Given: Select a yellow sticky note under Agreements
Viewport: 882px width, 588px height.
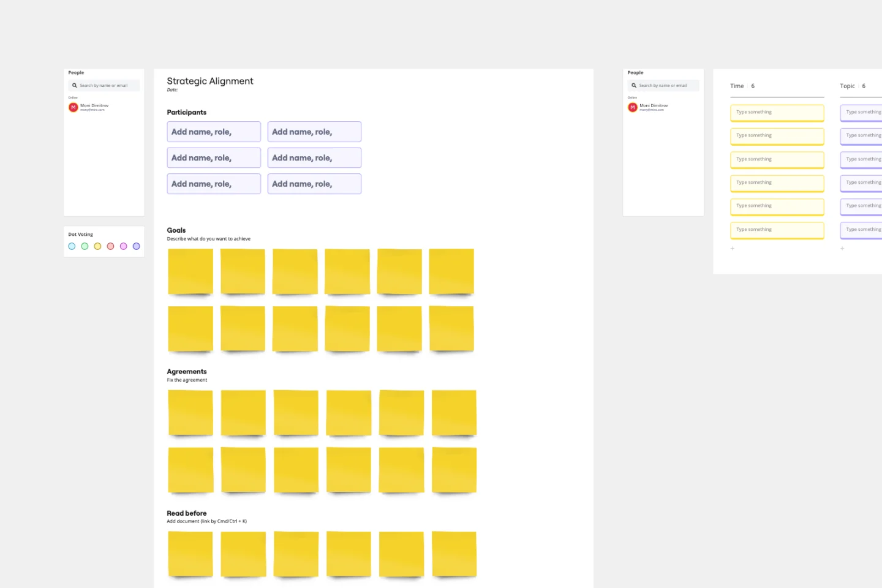Looking at the screenshot, I should pyautogui.click(x=190, y=412).
